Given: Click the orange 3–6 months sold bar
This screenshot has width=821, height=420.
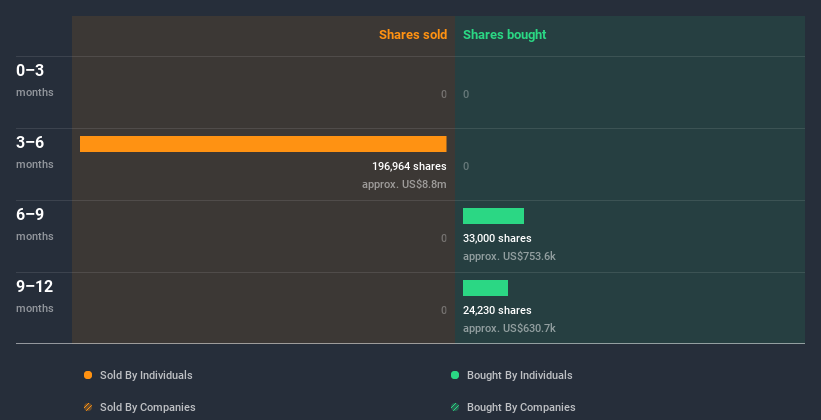Looking at the screenshot, I should tap(263, 144).
